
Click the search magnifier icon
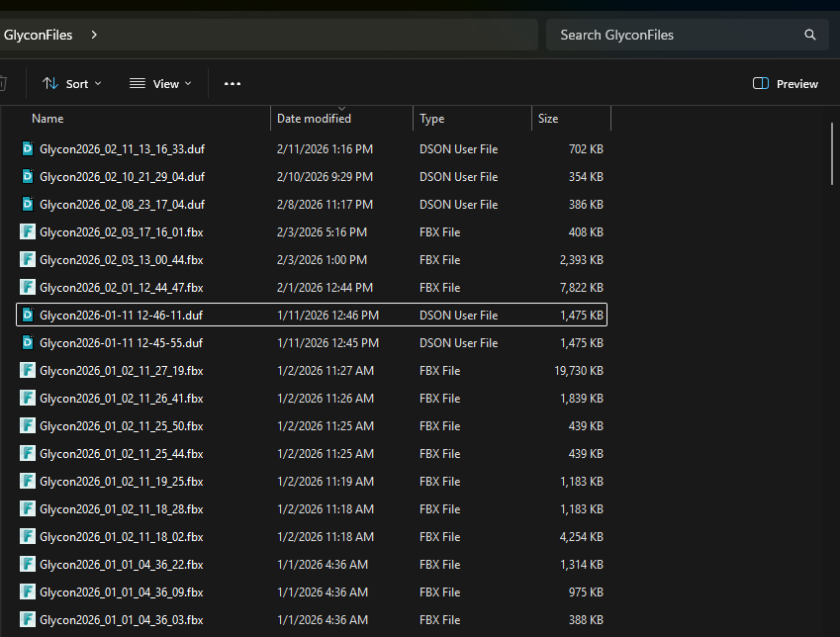click(x=809, y=35)
